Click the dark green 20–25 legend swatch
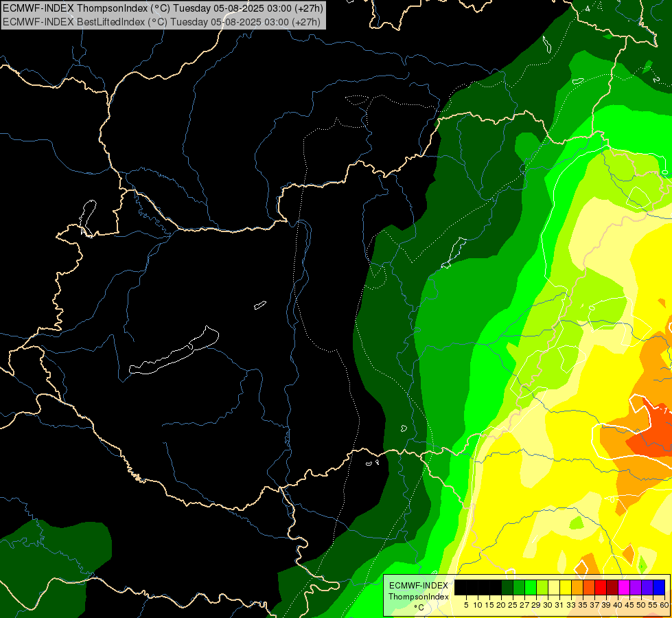The image size is (672, 618). [x=507, y=588]
